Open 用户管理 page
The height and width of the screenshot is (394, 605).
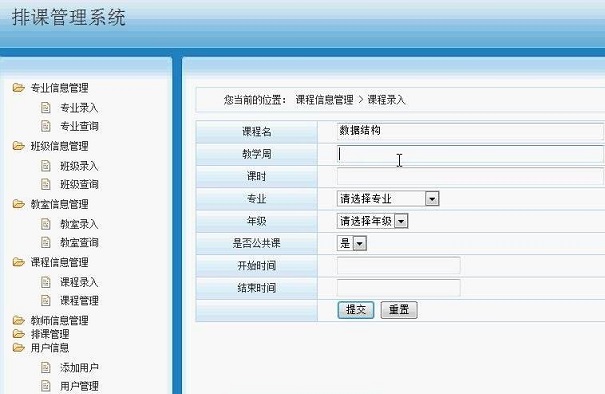click(79, 386)
